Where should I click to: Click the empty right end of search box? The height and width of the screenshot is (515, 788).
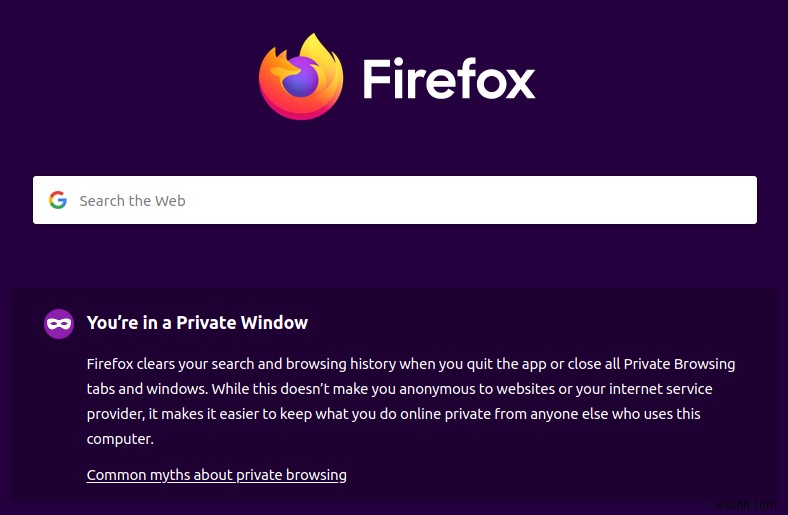pyautogui.click(x=700, y=200)
